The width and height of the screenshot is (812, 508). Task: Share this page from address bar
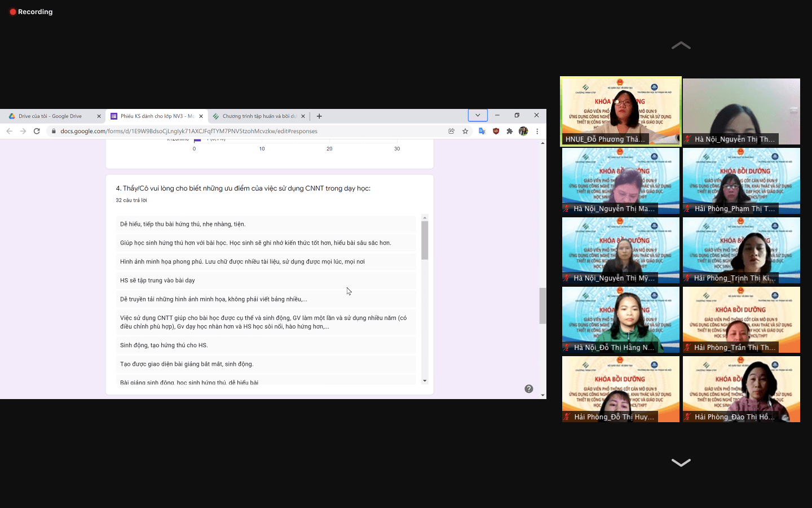point(451,131)
